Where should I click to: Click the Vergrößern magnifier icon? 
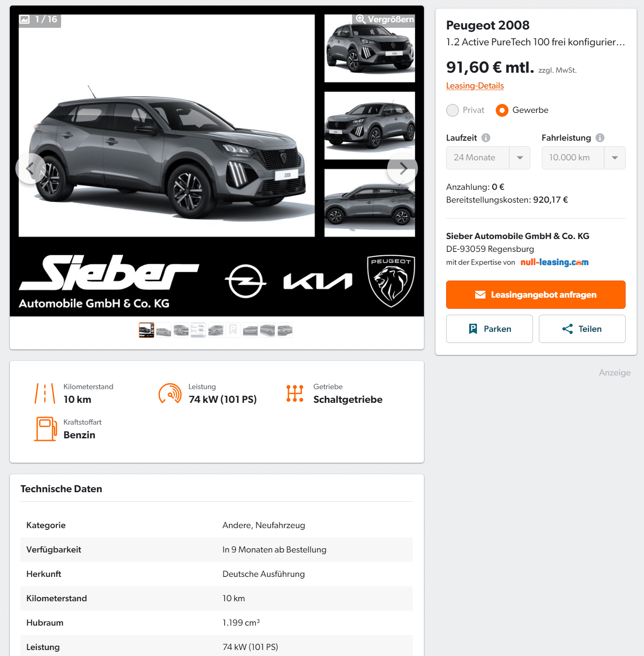point(361,19)
